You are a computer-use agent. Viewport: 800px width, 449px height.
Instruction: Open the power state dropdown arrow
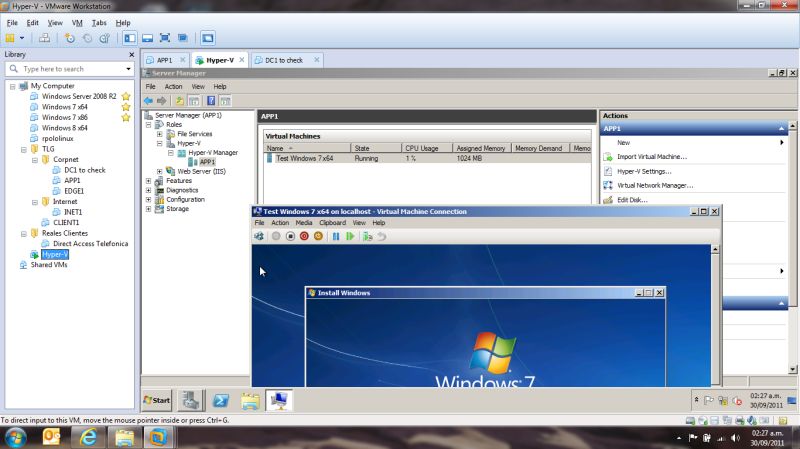[22, 38]
